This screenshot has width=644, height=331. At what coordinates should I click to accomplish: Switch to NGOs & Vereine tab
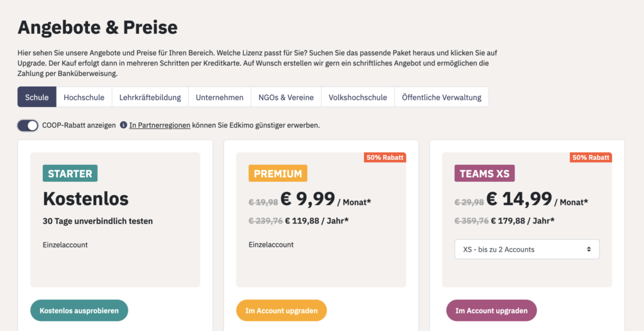pyautogui.click(x=286, y=98)
